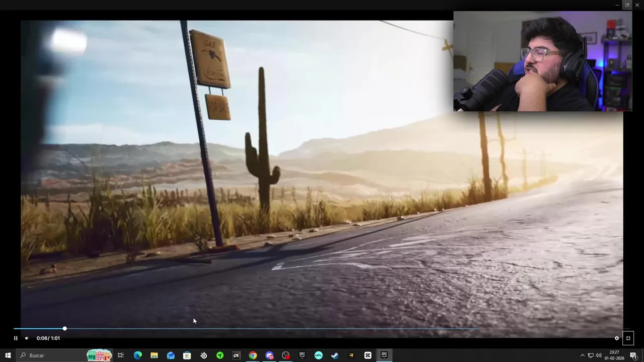The image size is (644, 362).
Task: Open File Explorer from the taskbar
Action: coord(154,355)
